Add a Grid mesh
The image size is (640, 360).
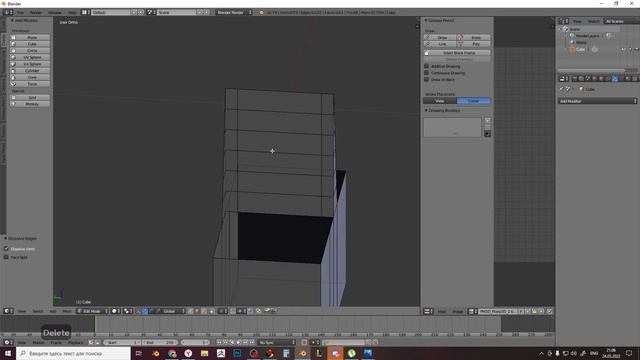(30, 98)
